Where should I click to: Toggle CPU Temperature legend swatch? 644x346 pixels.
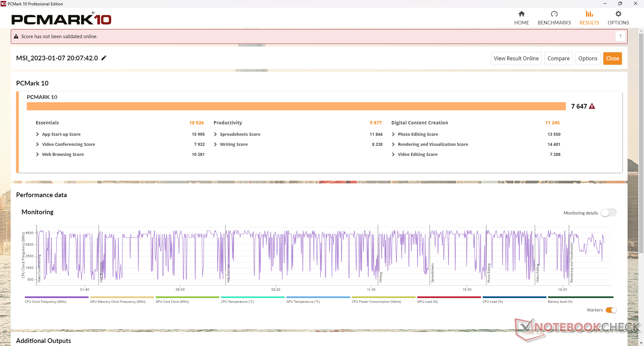pyautogui.click(x=253, y=297)
